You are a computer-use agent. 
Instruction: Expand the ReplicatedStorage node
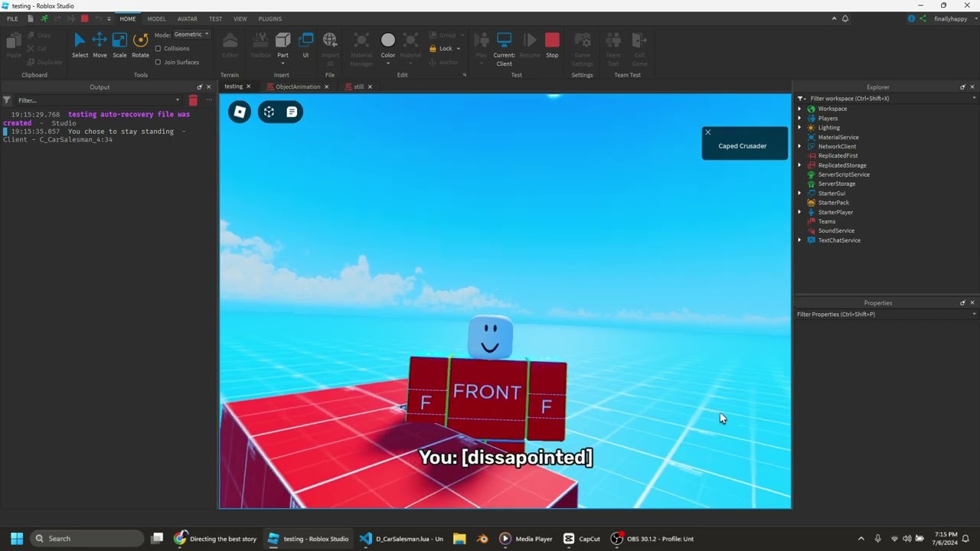click(799, 165)
